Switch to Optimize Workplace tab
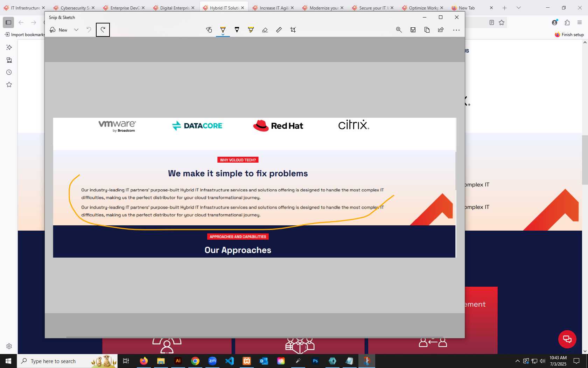Screen dimensions: 588x368 (x=422, y=8)
